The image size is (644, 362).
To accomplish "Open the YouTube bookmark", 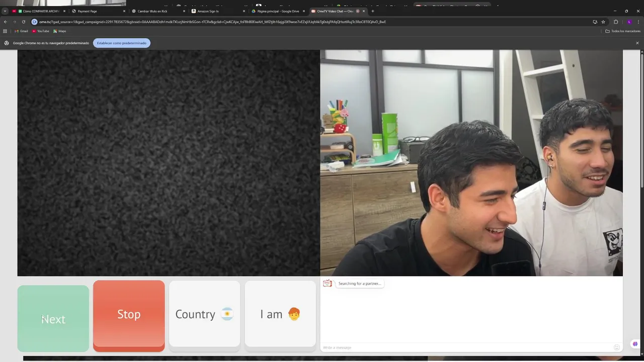I will coord(41,31).
